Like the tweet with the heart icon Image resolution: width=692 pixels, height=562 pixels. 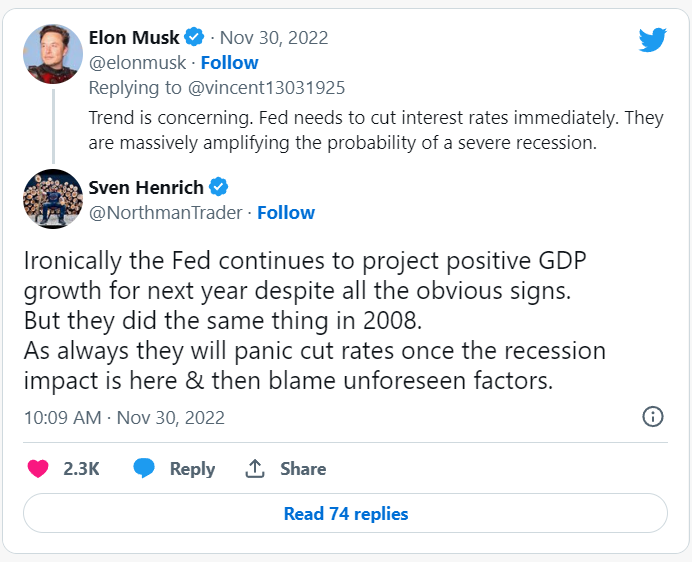(38, 468)
